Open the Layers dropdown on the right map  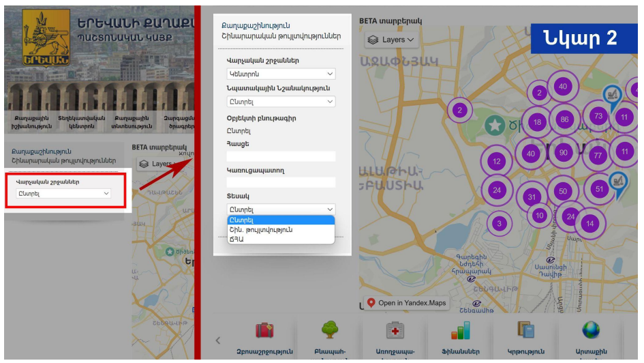(393, 40)
